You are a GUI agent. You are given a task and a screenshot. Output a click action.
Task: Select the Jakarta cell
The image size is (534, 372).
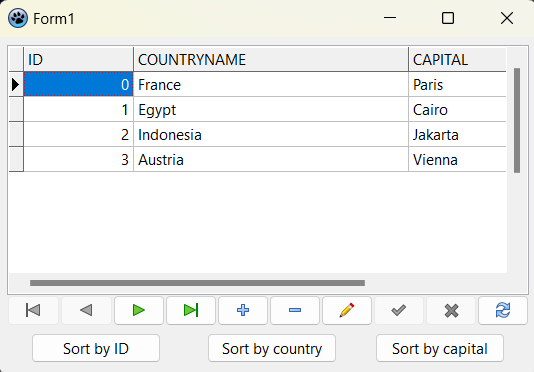457,135
